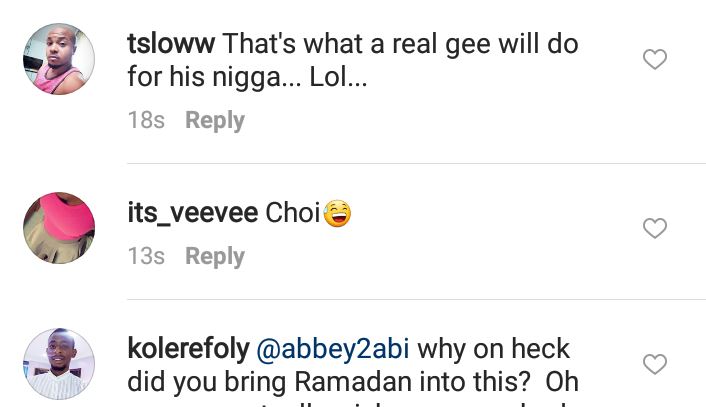The height and width of the screenshot is (407, 706).
Task: Open tsloww's profile picture
Action: [59, 59]
